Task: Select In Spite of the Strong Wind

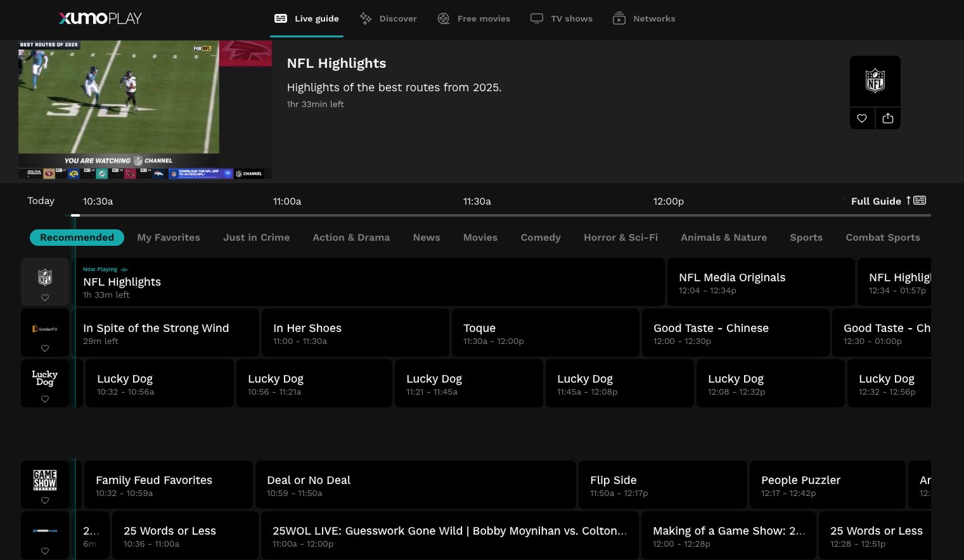Action: coord(165,333)
